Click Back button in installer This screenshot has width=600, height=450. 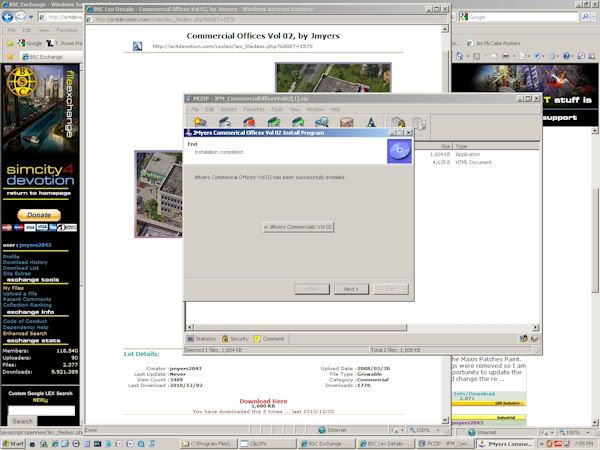pos(312,289)
